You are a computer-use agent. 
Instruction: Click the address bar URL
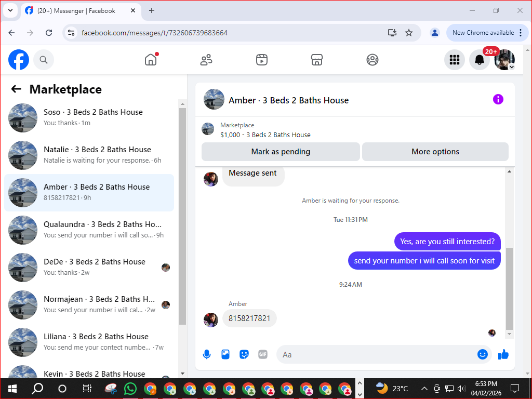154,33
